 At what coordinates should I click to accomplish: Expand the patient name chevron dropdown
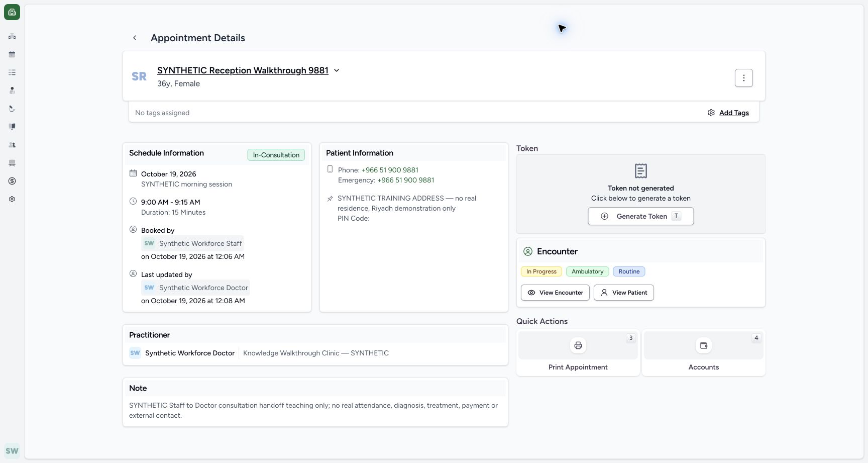pos(337,70)
